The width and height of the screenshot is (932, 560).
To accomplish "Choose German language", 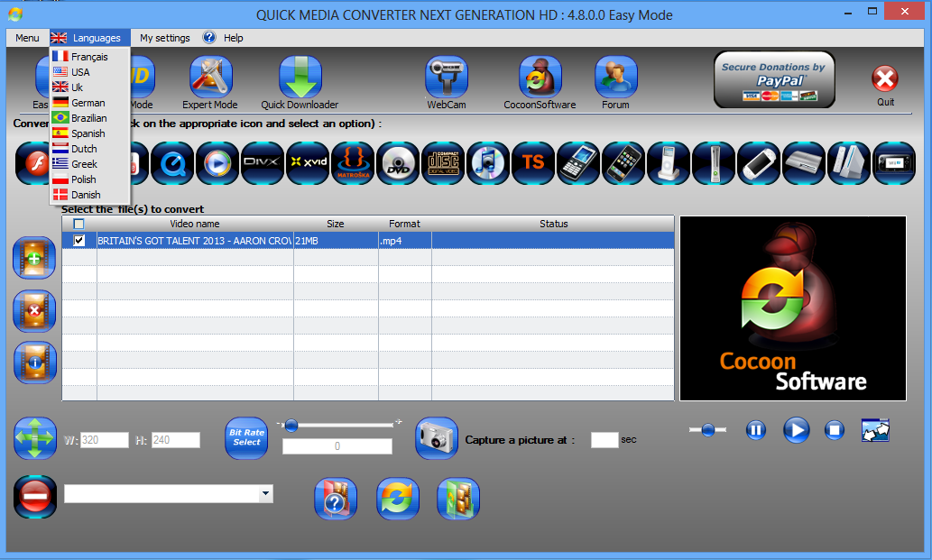I will click(x=89, y=103).
